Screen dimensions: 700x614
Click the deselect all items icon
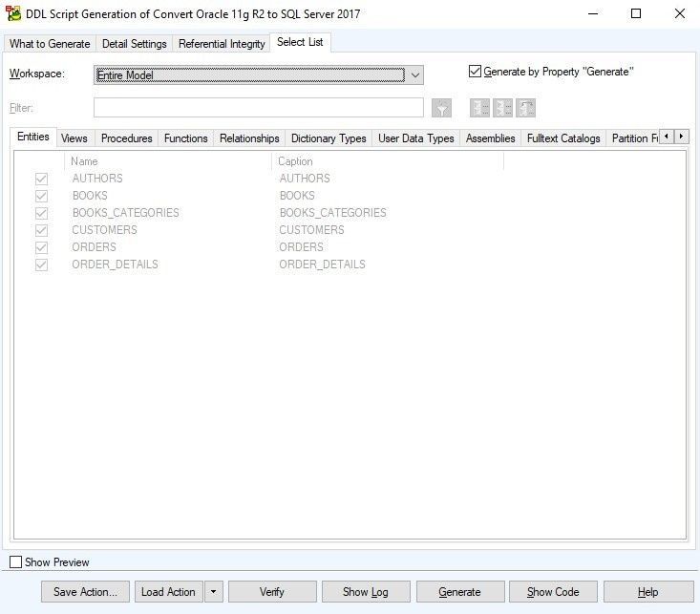tap(502, 108)
